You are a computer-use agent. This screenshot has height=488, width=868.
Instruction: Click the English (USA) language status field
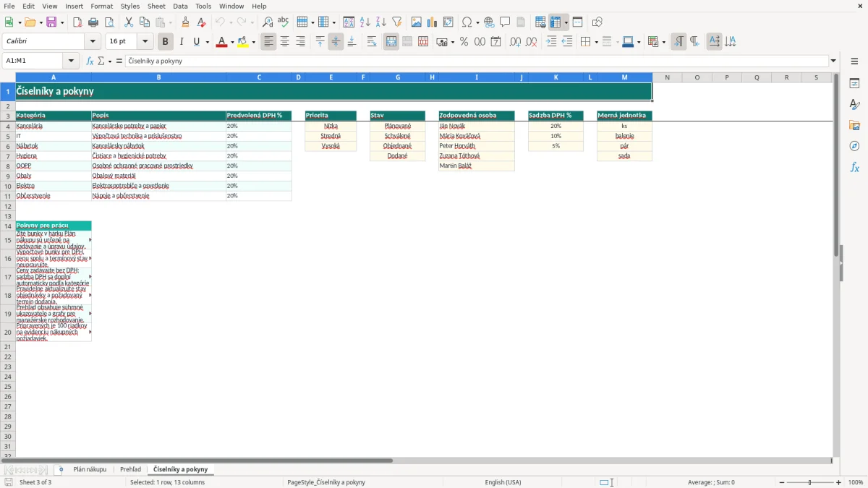tap(503, 482)
